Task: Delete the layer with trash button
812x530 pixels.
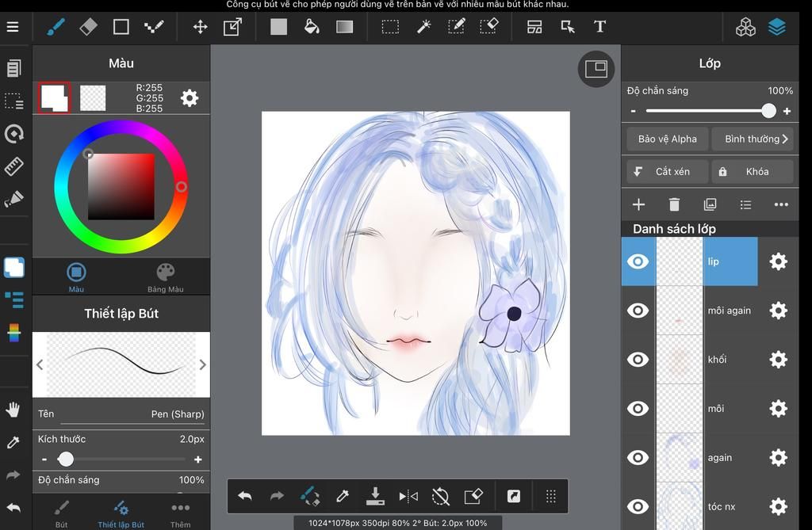Action: coord(674,204)
